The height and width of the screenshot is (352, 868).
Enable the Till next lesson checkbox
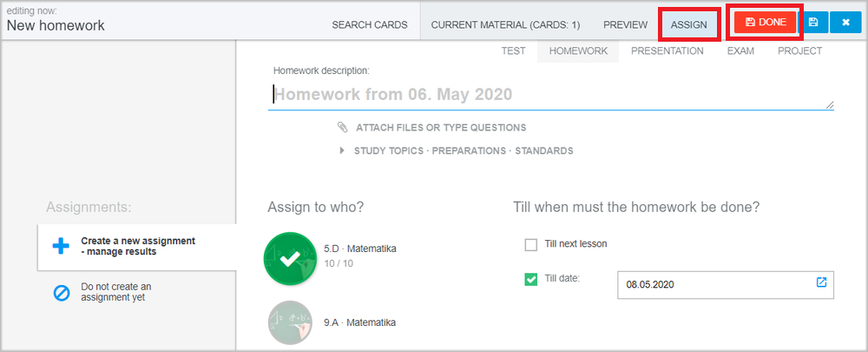click(531, 244)
